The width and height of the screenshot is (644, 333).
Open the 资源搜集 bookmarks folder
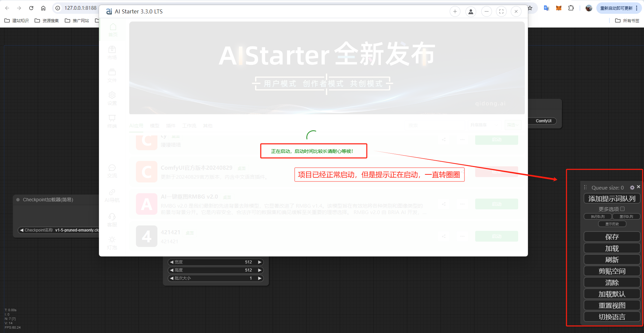coord(47,20)
